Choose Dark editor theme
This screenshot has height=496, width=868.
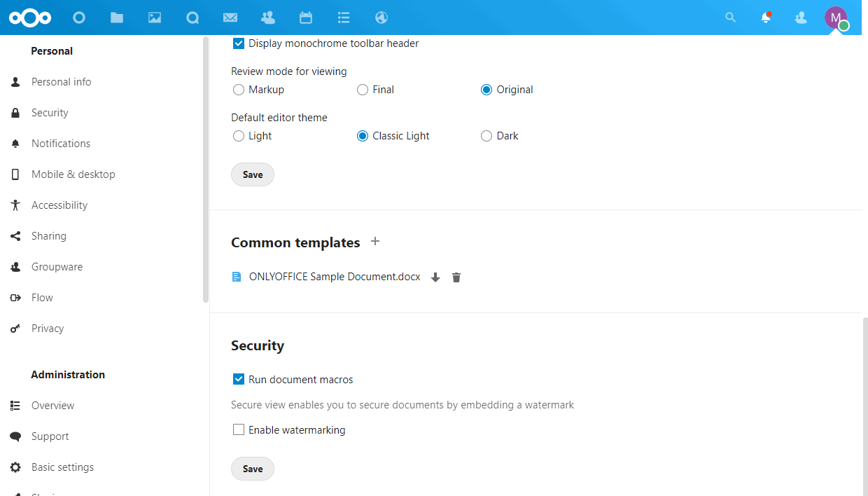(x=486, y=136)
